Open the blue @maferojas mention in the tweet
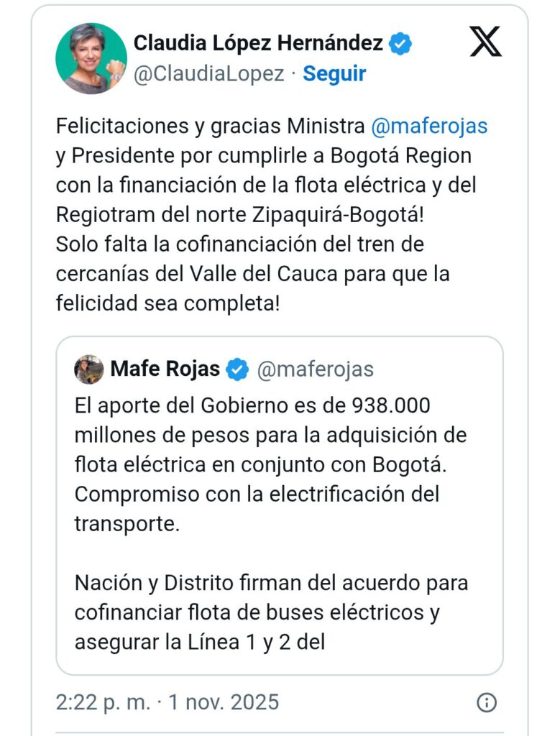This screenshot has height=736, width=560. pos(429,126)
